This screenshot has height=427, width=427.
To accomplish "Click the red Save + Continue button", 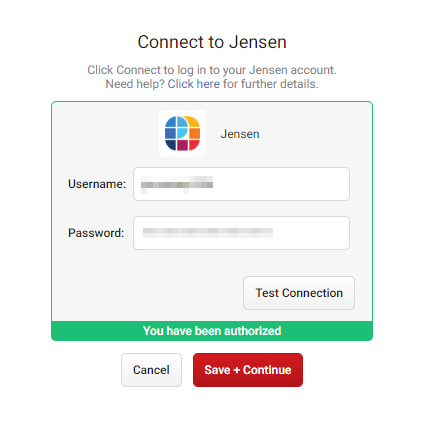I will click(248, 370).
